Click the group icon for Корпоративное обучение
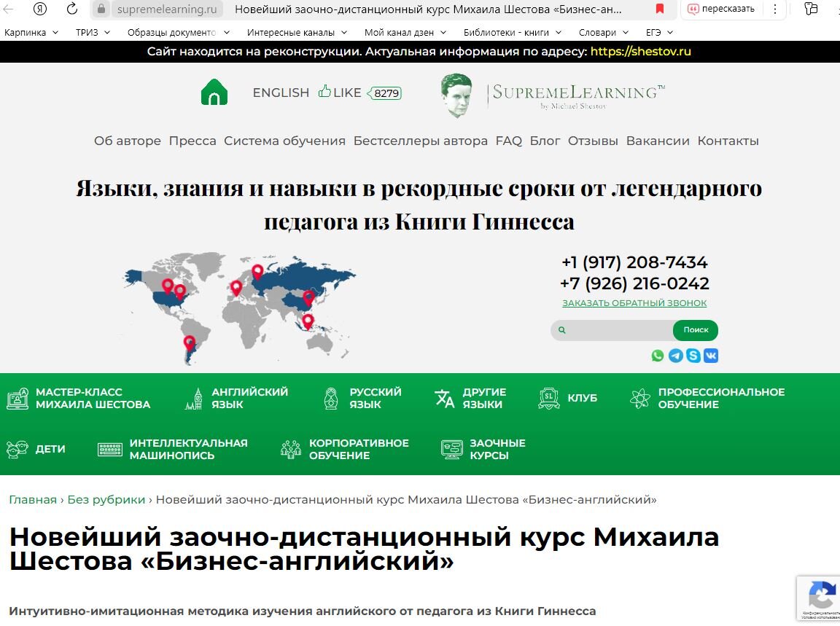 pyautogui.click(x=291, y=450)
